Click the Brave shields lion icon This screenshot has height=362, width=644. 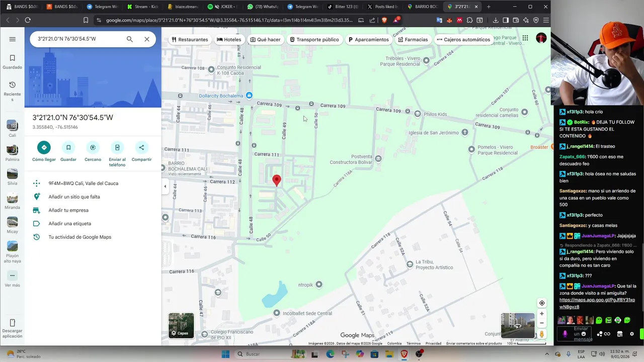(384, 20)
